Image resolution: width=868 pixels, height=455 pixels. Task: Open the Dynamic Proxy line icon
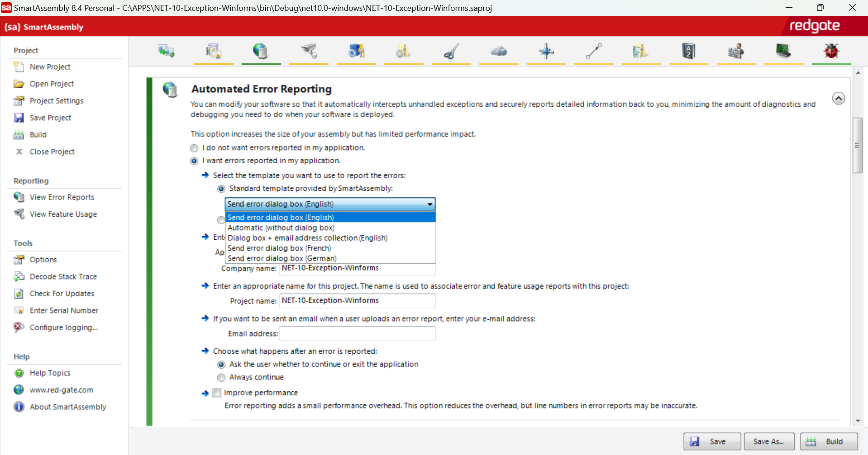594,51
